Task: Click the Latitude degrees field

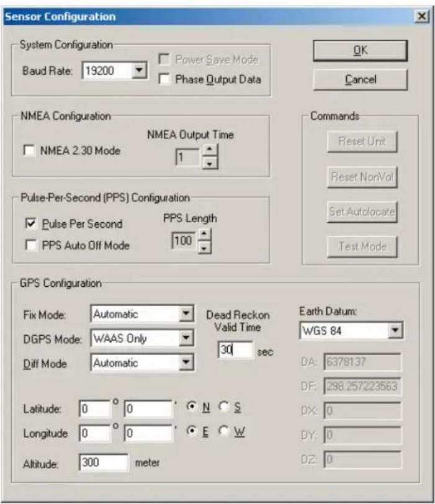Action: [95, 408]
